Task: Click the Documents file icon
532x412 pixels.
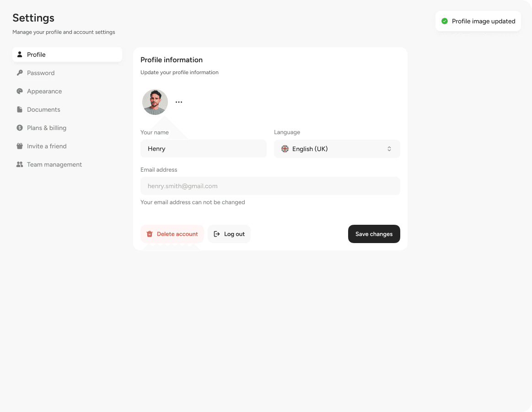Action: 20,109
